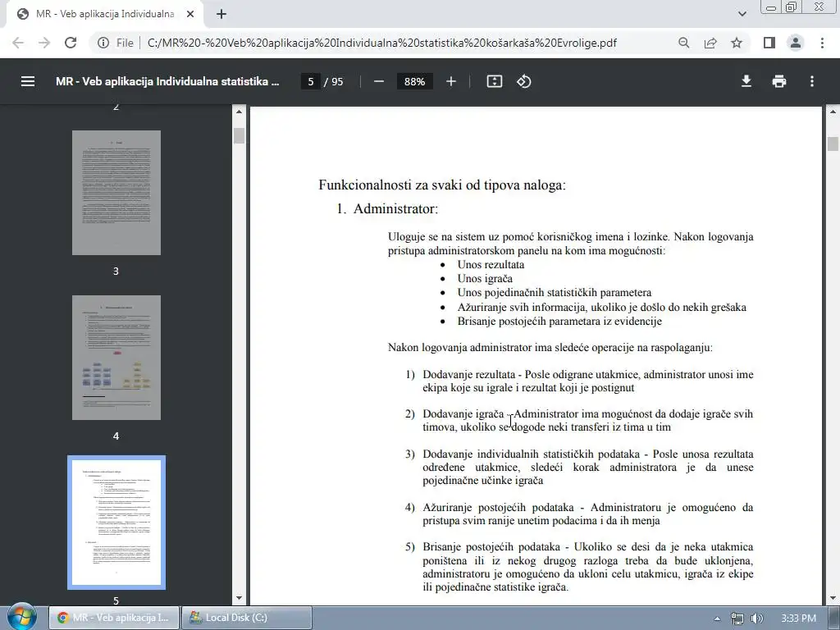The image size is (840, 630).
Task: Open the network tray icon
Action: point(737,619)
